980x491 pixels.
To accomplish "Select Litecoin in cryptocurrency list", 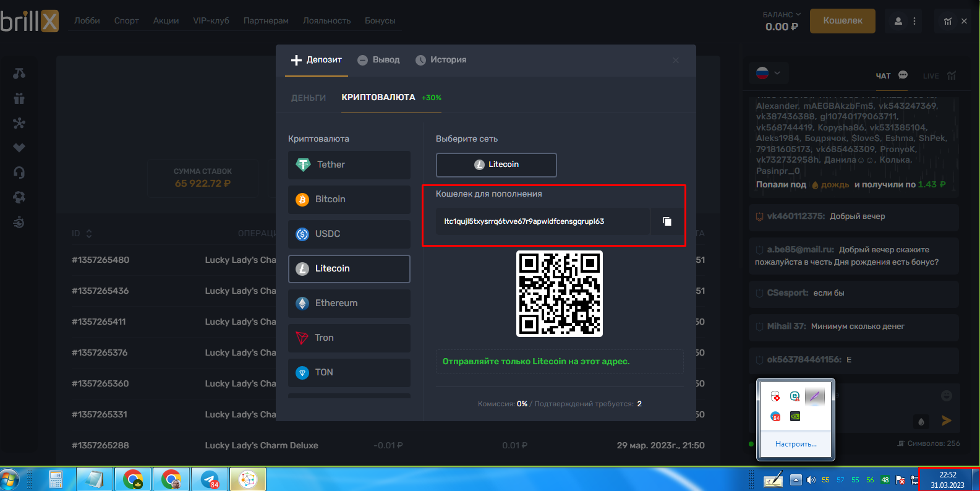I will tap(349, 268).
